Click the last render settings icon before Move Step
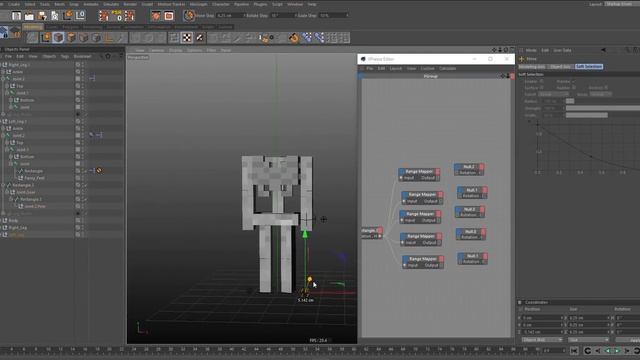The image size is (640, 360). click(169, 16)
